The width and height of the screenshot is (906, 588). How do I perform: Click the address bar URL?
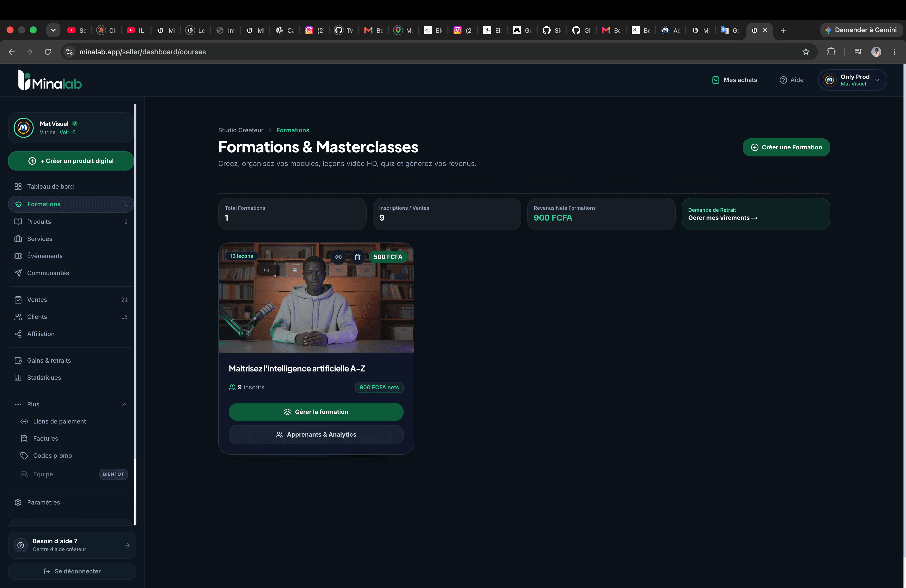[x=142, y=52]
